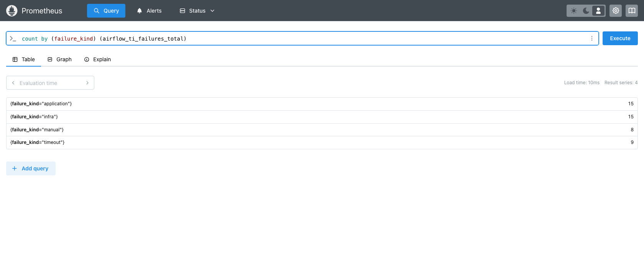Step evaluation time backward

click(13, 83)
